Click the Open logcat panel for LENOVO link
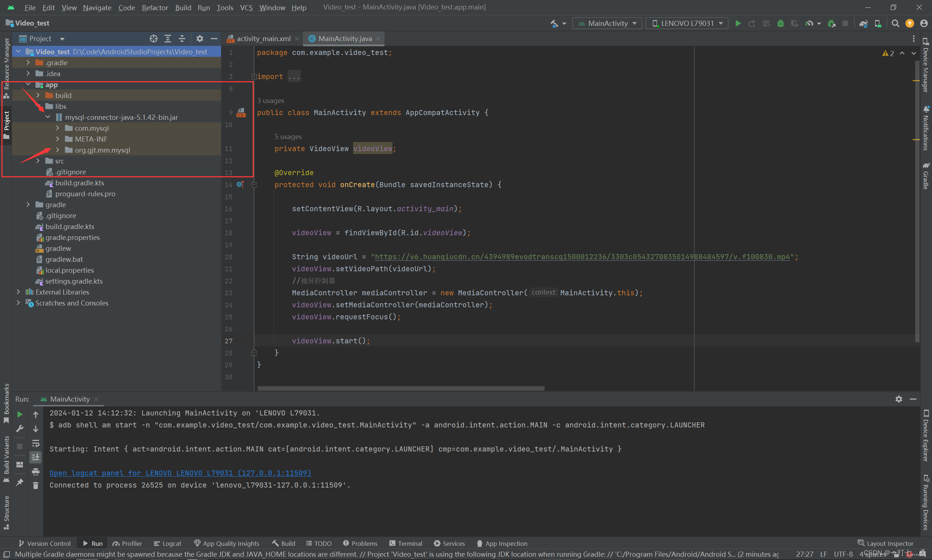Screen dimensions: 932x560 (180, 473)
